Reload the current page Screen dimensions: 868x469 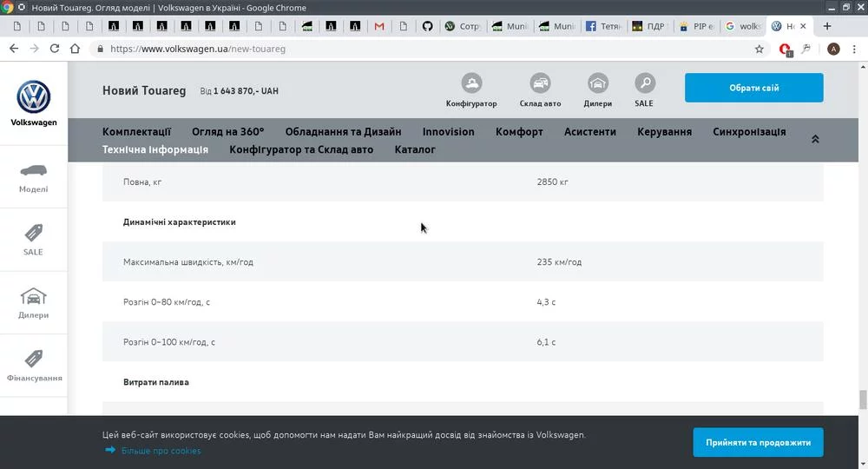pyautogui.click(x=54, y=49)
